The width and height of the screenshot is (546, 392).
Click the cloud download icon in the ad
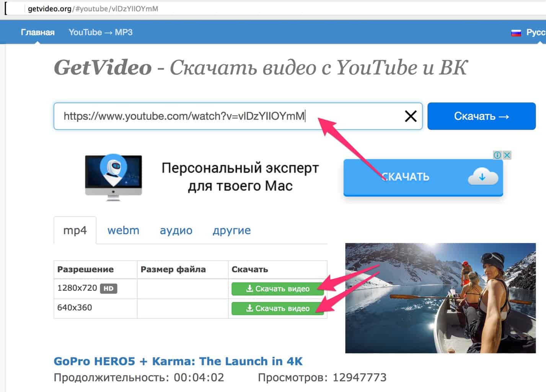482,177
